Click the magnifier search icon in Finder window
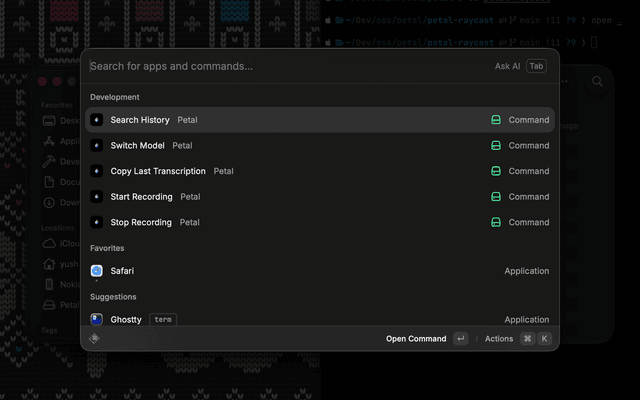Screen dimensions: 640x400 (597, 82)
